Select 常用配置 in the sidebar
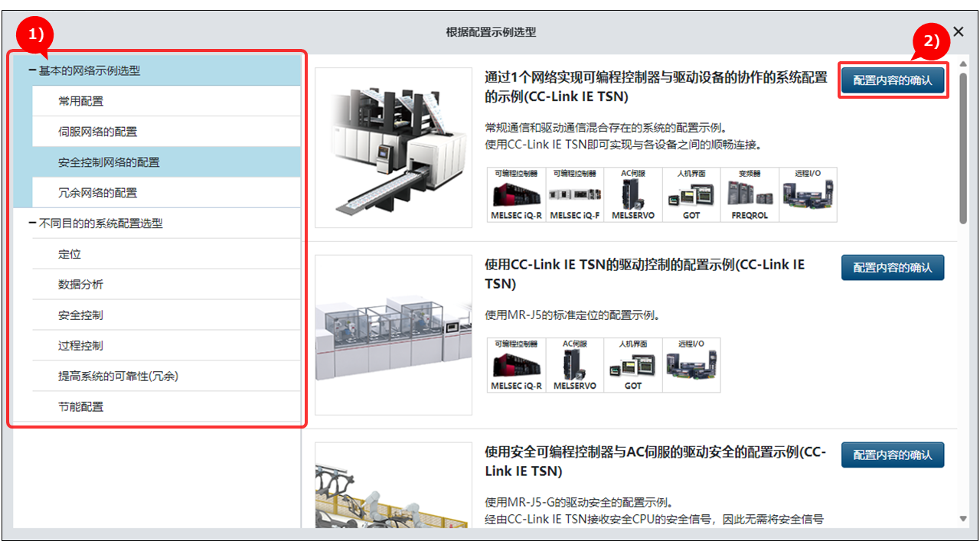 tap(166, 101)
